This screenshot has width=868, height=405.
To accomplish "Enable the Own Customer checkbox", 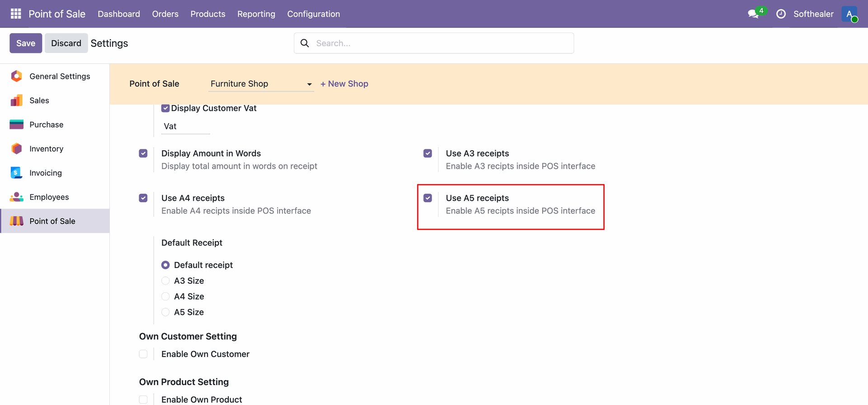I will (x=143, y=354).
